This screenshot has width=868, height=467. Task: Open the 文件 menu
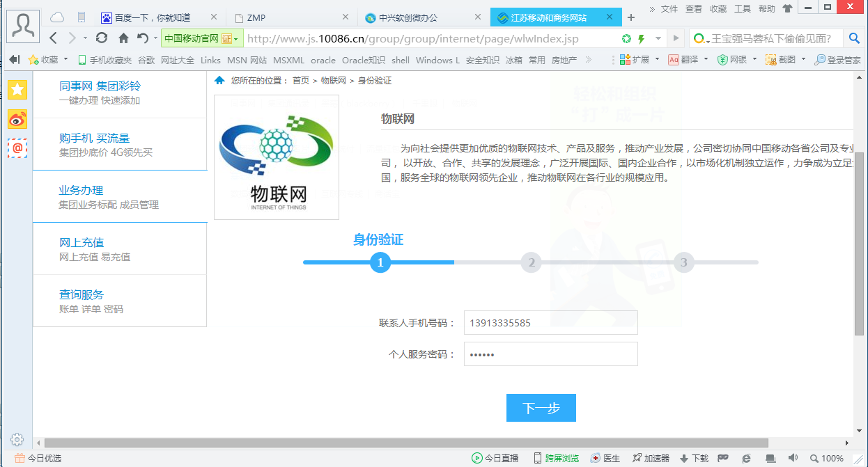pos(669,8)
